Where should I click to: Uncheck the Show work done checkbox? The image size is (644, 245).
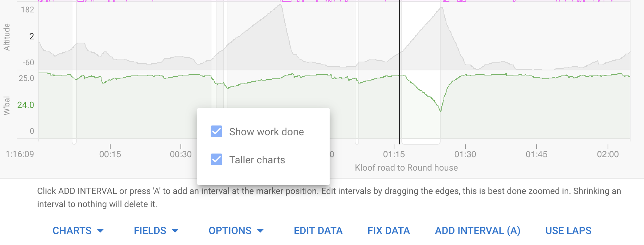pos(216,131)
